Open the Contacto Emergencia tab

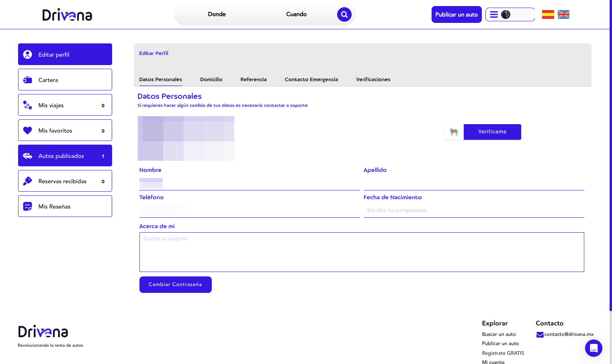click(311, 80)
